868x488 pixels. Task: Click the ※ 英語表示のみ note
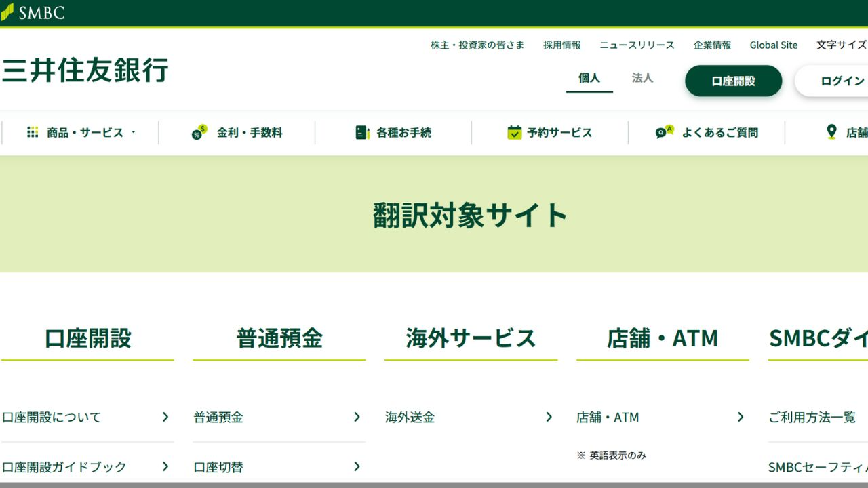coord(611,455)
